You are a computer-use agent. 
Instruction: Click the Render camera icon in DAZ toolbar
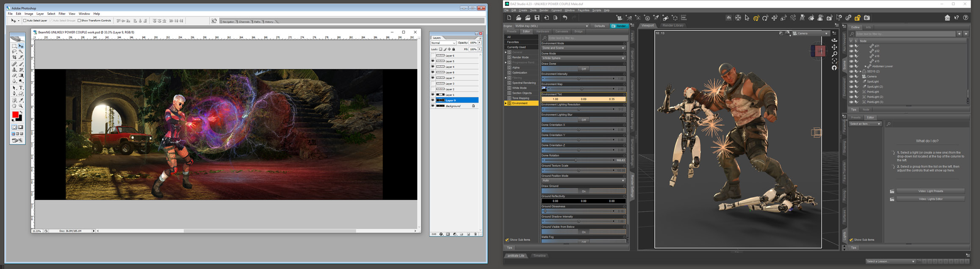point(867,18)
